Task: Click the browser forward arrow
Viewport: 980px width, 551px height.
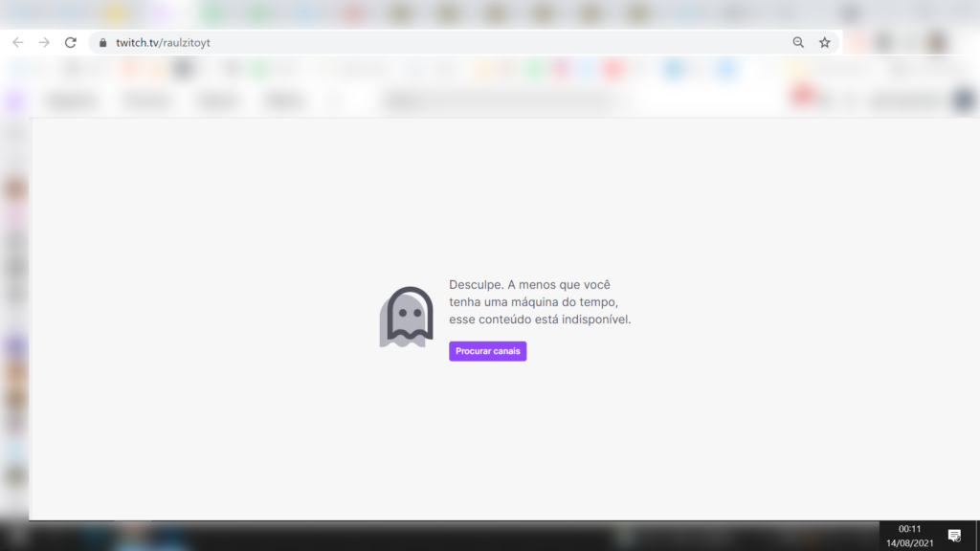Action: (x=44, y=43)
